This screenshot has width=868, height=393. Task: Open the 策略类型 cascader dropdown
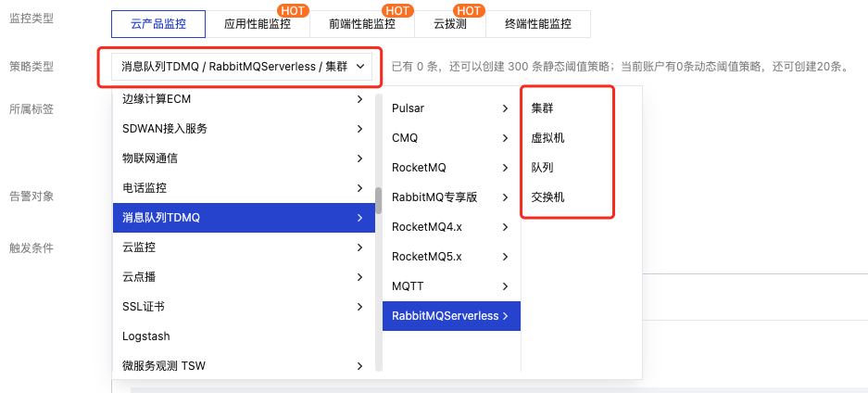coord(240,67)
